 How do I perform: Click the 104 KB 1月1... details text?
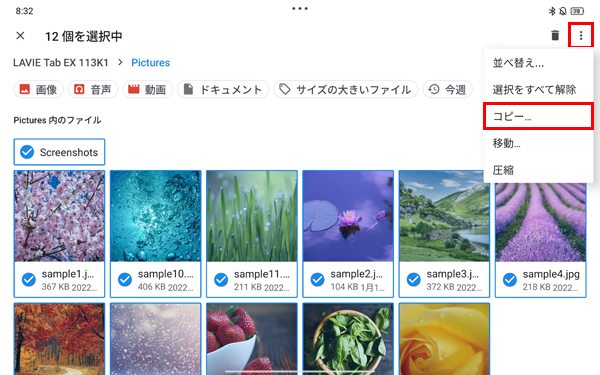(x=358, y=287)
